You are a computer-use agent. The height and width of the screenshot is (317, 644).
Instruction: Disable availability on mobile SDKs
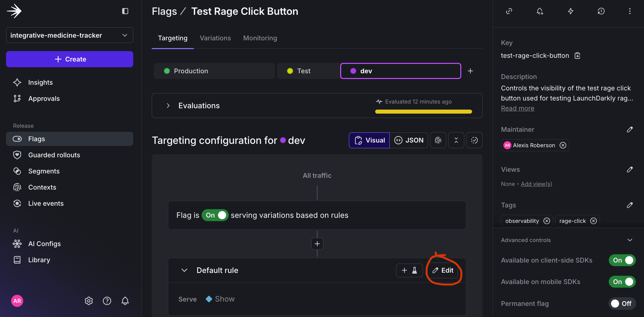(621, 282)
